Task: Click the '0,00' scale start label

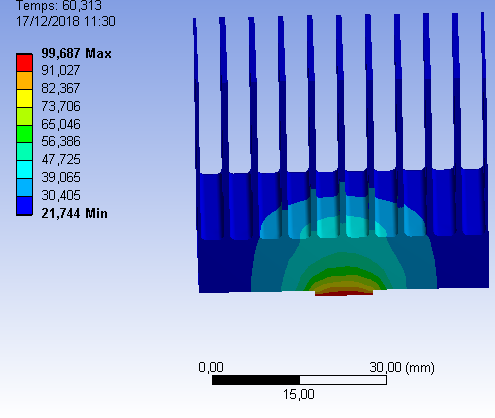Action: click(x=211, y=367)
